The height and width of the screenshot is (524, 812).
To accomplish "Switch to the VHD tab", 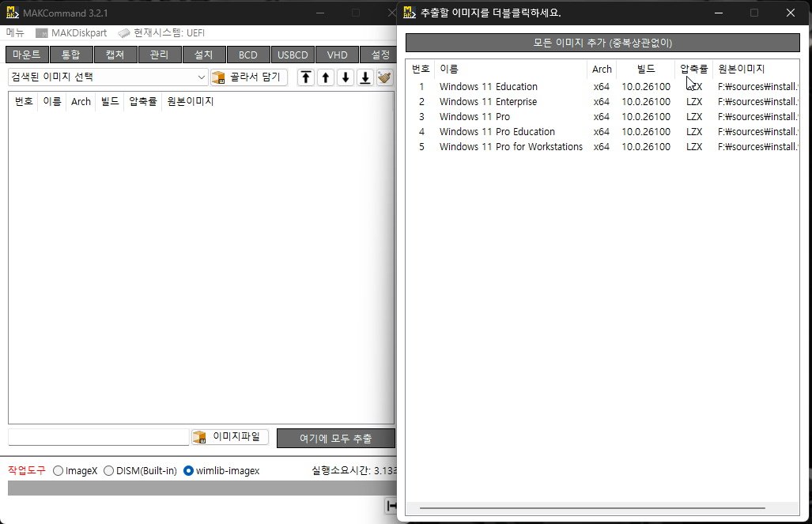I will tap(337, 55).
